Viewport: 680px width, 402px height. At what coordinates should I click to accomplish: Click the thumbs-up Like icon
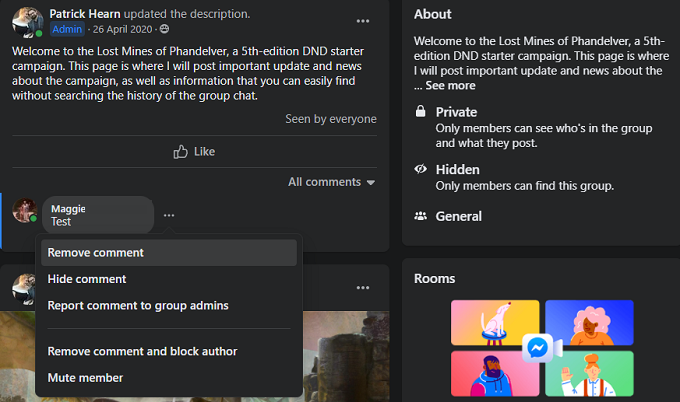pos(181,151)
